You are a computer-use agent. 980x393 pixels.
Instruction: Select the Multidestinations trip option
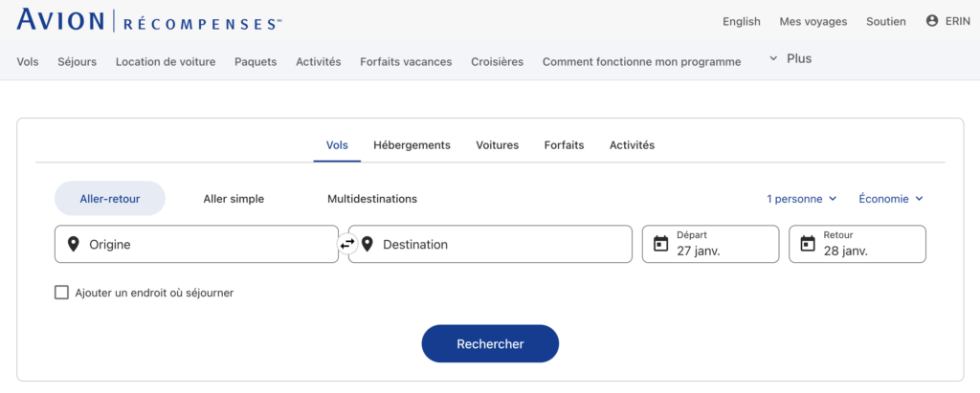tap(372, 199)
